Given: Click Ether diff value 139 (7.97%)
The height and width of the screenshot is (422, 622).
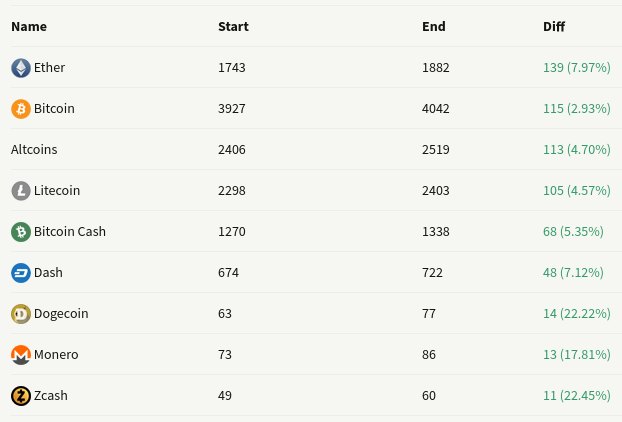Looking at the screenshot, I should coord(577,67).
